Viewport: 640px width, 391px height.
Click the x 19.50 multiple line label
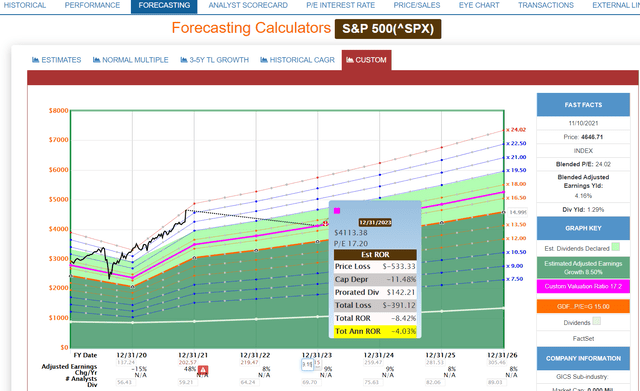click(x=516, y=170)
